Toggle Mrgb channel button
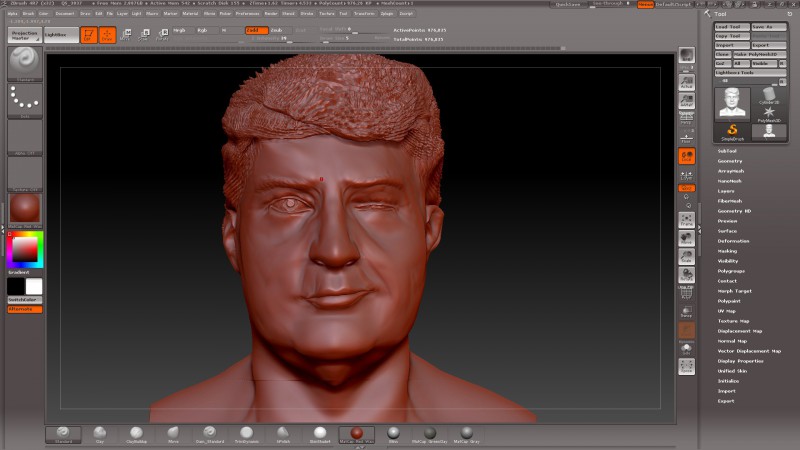This screenshot has height=450, width=800. (x=183, y=30)
